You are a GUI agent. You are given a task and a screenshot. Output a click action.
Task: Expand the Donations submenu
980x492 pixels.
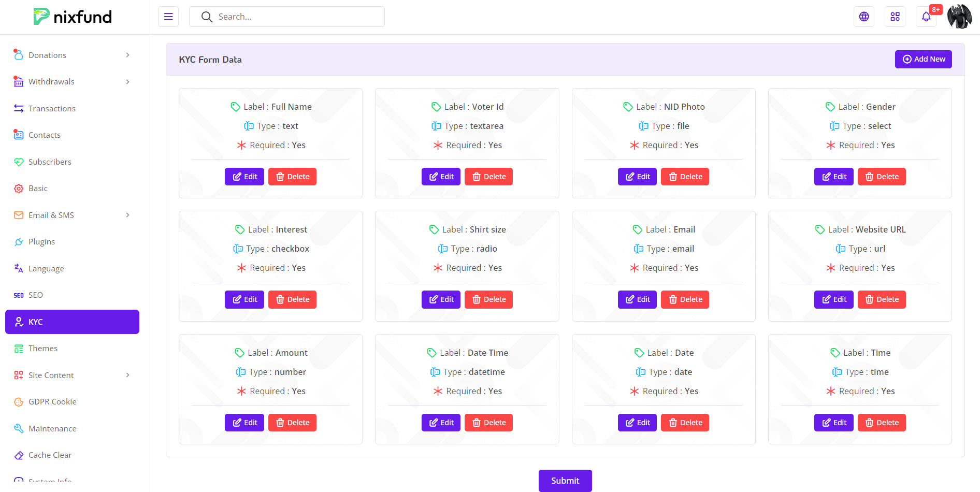(x=127, y=55)
